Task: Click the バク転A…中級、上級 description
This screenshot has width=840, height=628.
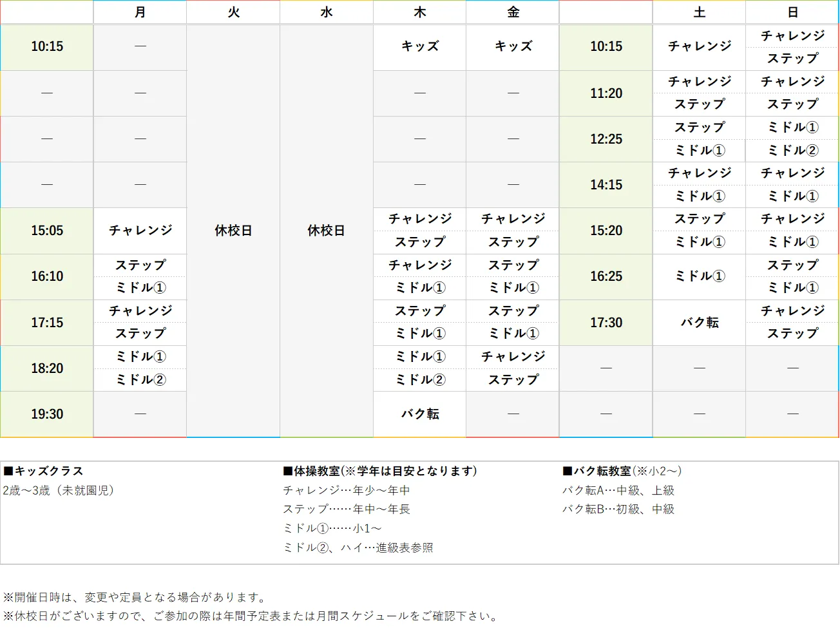Action: [x=620, y=491]
